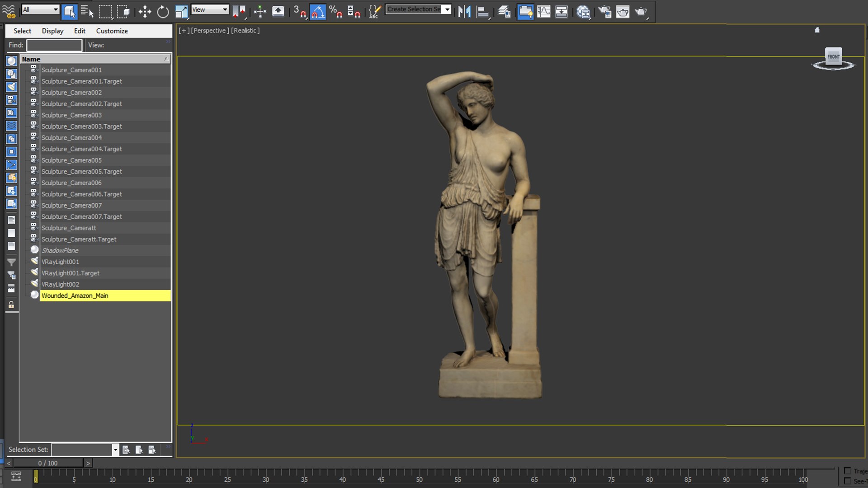Open the Realistic shading viewport menu
This screenshot has width=868, height=488.
pos(245,30)
